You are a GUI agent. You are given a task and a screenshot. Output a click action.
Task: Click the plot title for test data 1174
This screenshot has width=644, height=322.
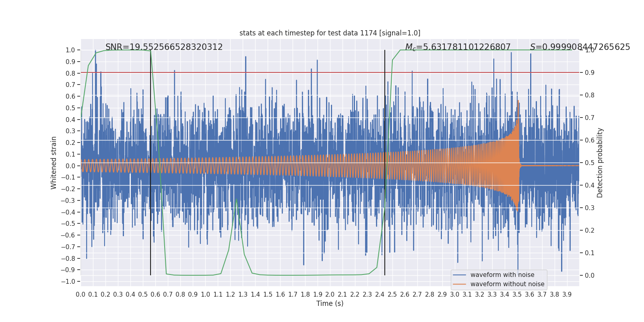click(x=330, y=33)
